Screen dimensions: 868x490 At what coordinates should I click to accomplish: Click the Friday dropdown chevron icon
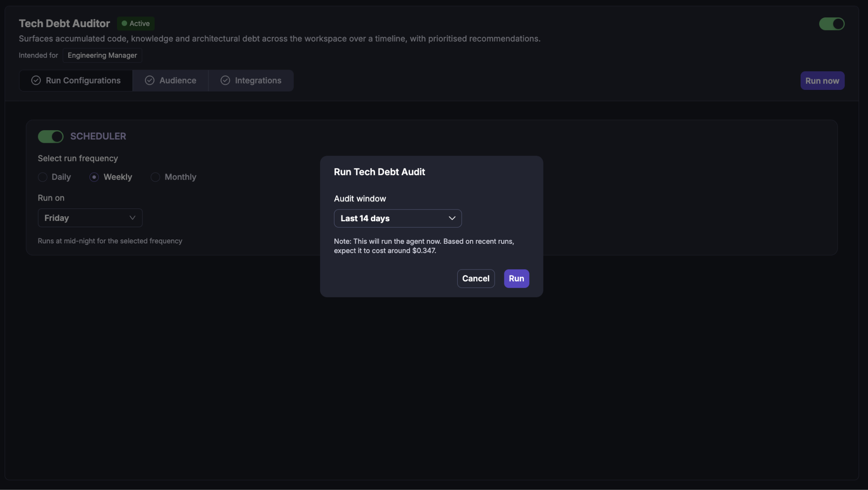(132, 218)
